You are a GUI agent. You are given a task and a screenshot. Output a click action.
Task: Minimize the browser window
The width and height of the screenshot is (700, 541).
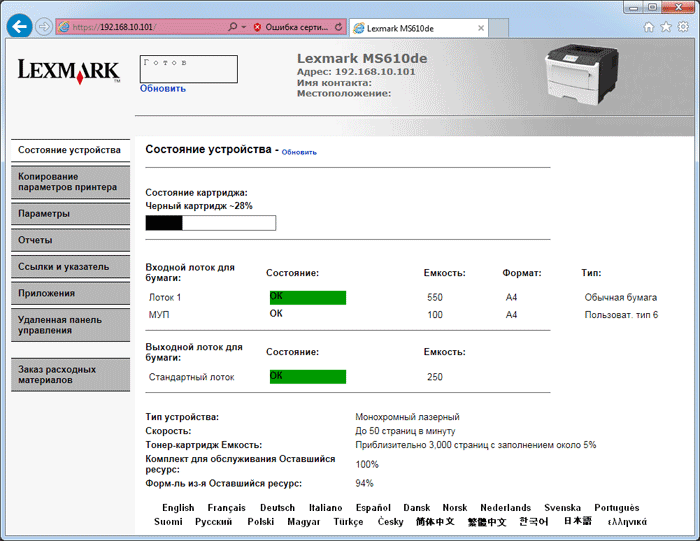(633, 7)
